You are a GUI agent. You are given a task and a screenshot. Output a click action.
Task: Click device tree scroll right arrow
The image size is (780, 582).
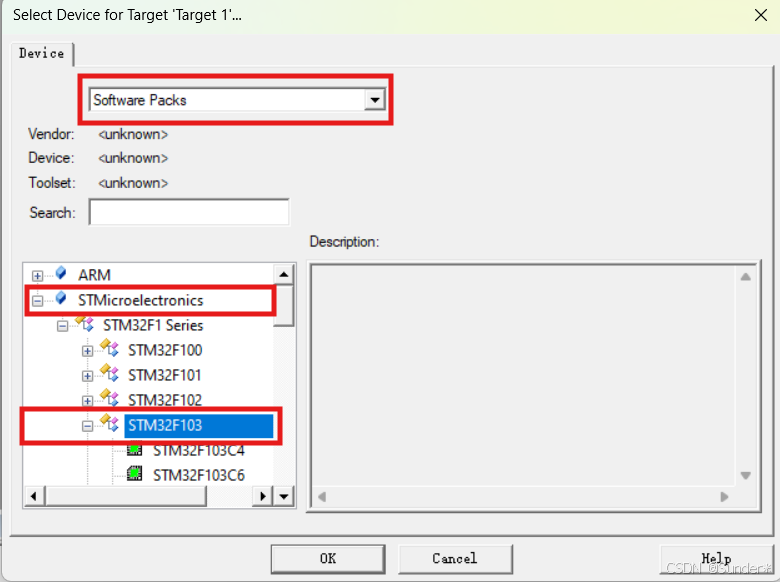click(263, 496)
